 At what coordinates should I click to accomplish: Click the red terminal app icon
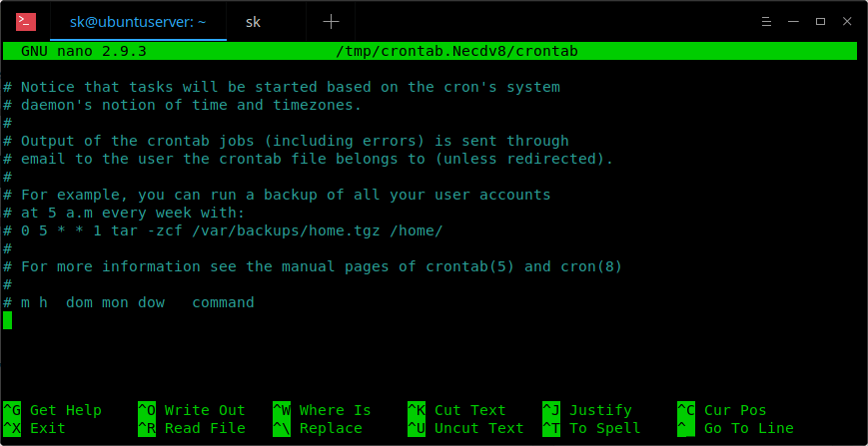(26, 22)
